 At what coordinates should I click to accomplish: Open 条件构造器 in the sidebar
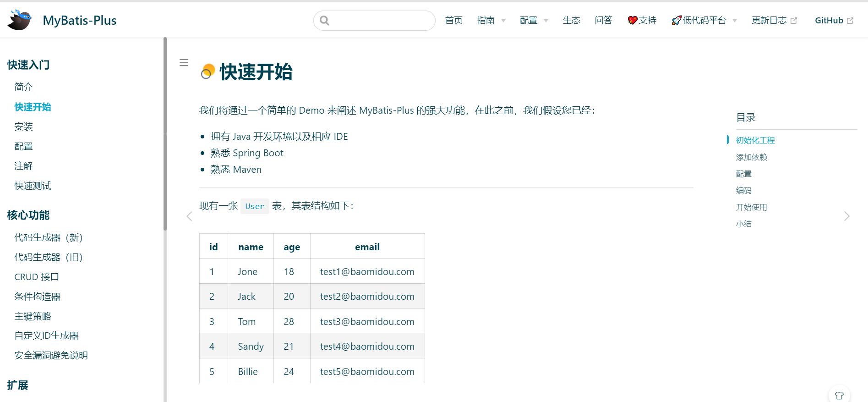[x=38, y=297]
